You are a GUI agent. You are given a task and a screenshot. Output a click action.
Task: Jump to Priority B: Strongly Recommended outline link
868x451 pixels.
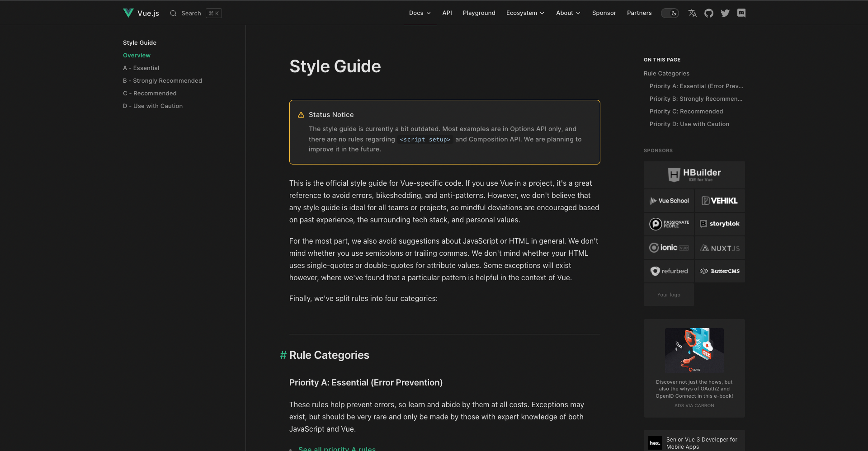tap(696, 99)
